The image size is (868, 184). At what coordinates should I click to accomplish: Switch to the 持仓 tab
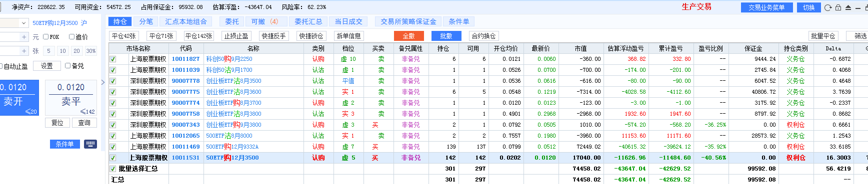click(120, 21)
